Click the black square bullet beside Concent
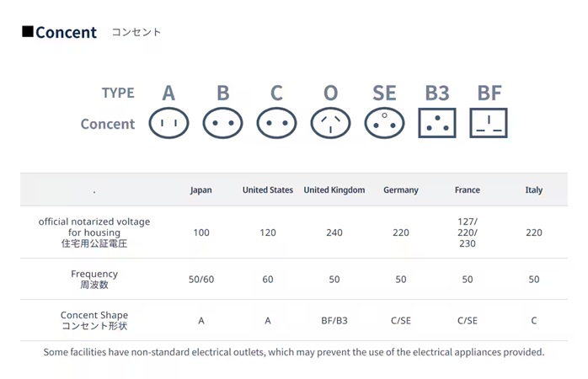 click(28, 32)
